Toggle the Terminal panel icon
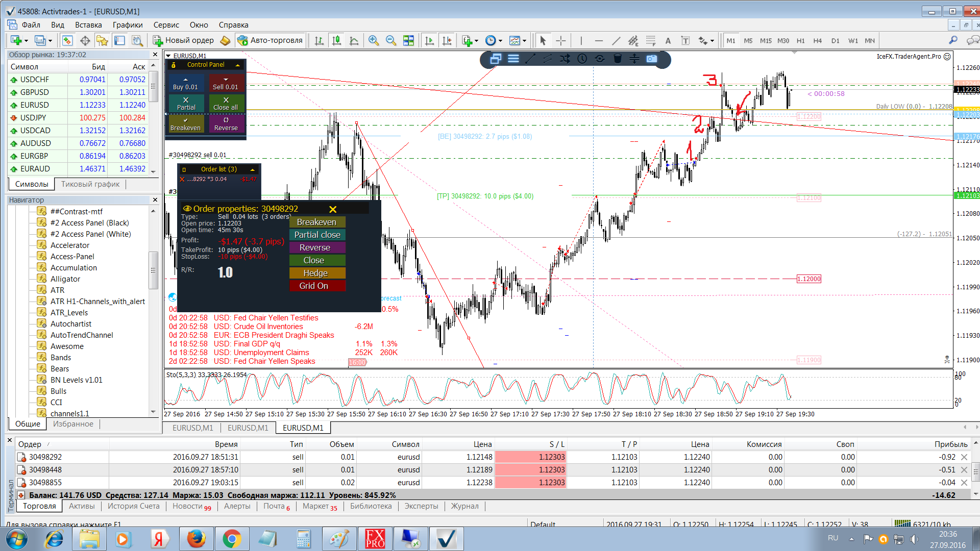The width and height of the screenshot is (980, 551). tap(119, 40)
